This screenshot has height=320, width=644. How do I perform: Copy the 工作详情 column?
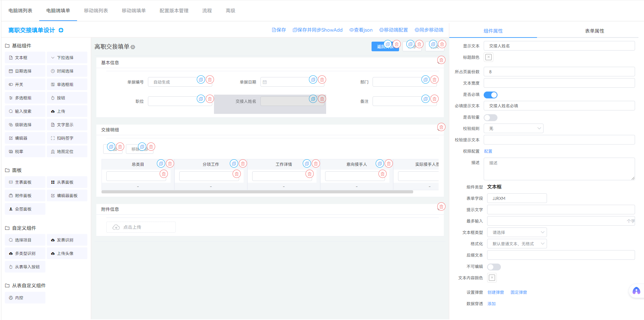click(307, 163)
